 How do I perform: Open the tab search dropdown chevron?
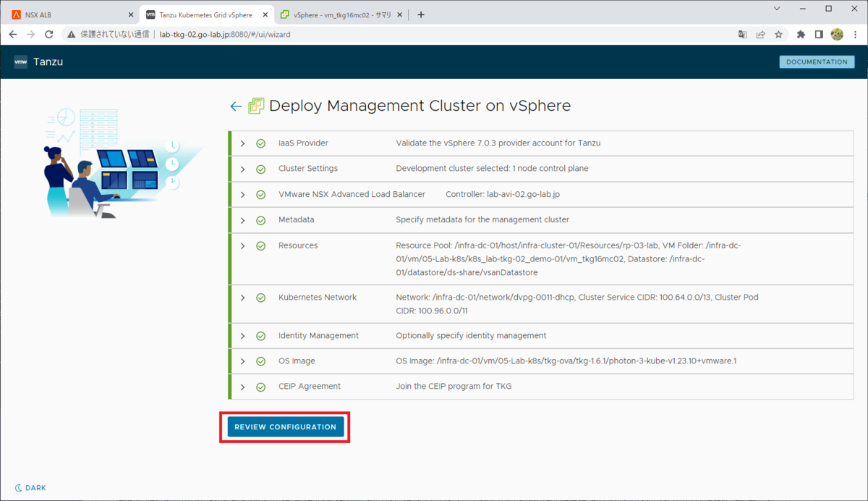pos(777,9)
